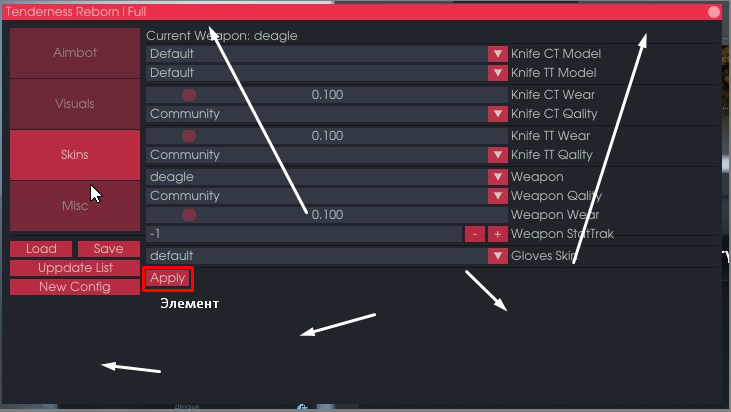Open the Weapon selection dropdown arrow
The image size is (731, 412).
[497, 177]
